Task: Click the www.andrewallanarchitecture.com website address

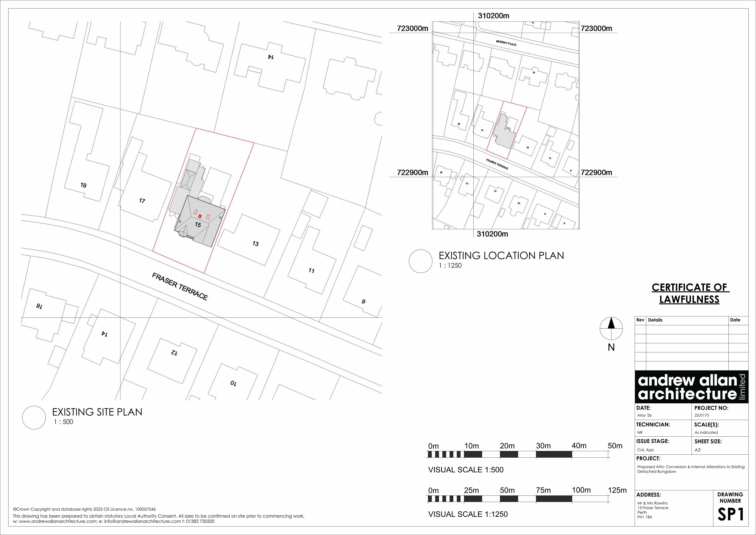Action: click(x=58, y=522)
